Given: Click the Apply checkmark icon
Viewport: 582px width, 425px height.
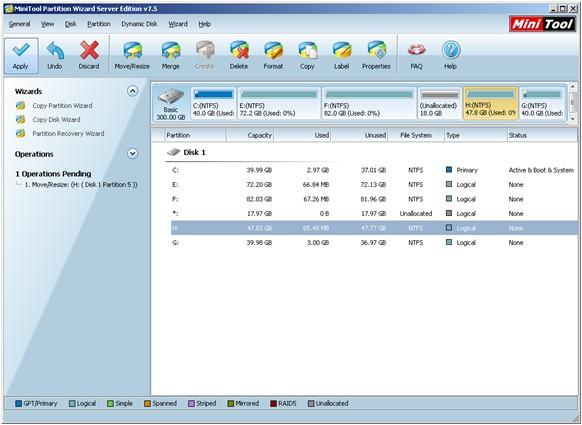Looking at the screenshot, I should pyautogui.click(x=21, y=50).
